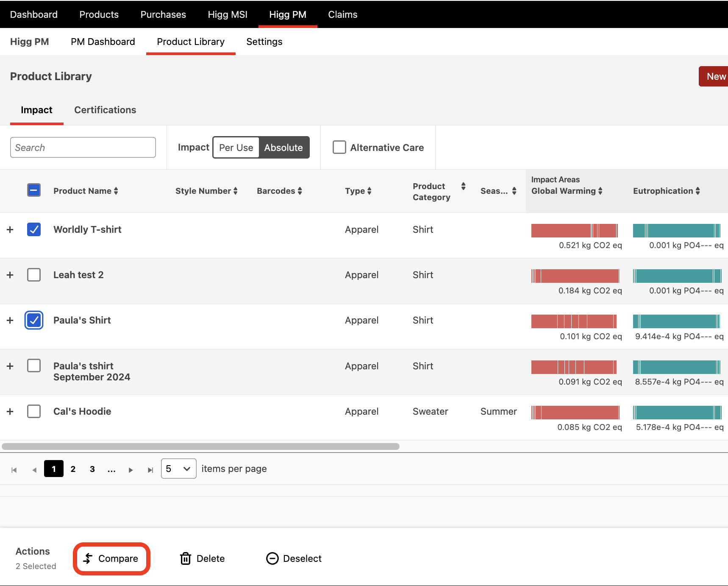Switch to the Settings tab
The height and width of the screenshot is (586, 728).
click(264, 42)
